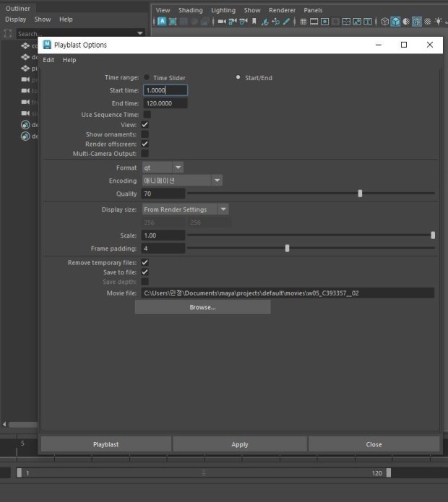Click the blue A icon in panel toolbar
Screen dimensions: 448x502
click(x=162, y=21)
